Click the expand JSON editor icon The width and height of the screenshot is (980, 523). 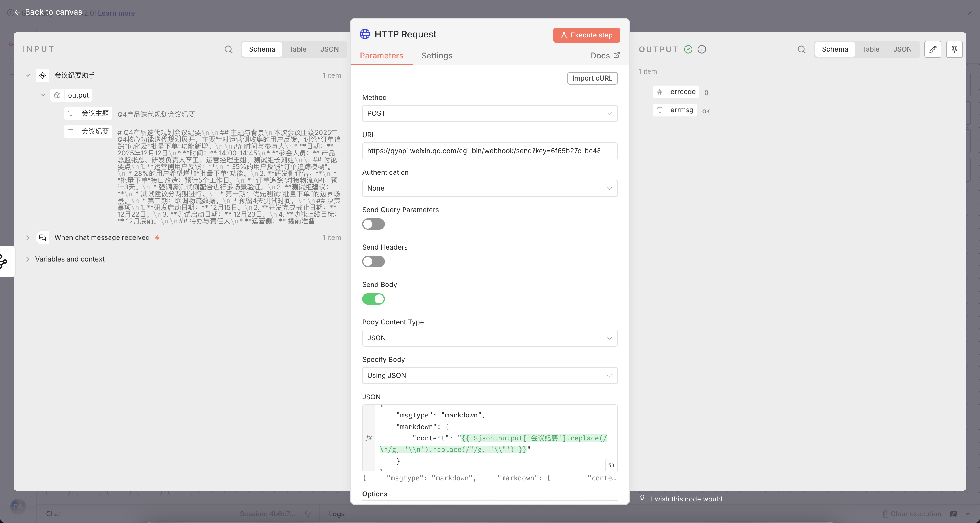611,465
